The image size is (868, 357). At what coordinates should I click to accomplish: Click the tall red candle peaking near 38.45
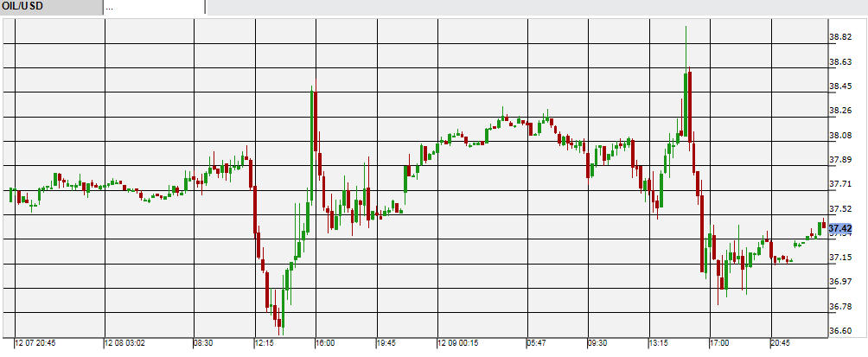click(x=316, y=130)
